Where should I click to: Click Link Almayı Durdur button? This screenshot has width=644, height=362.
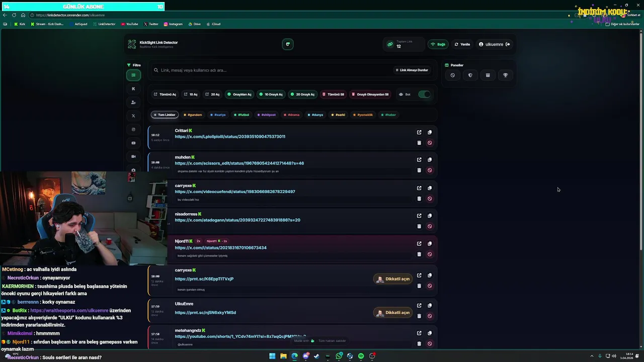pos(412,70)
